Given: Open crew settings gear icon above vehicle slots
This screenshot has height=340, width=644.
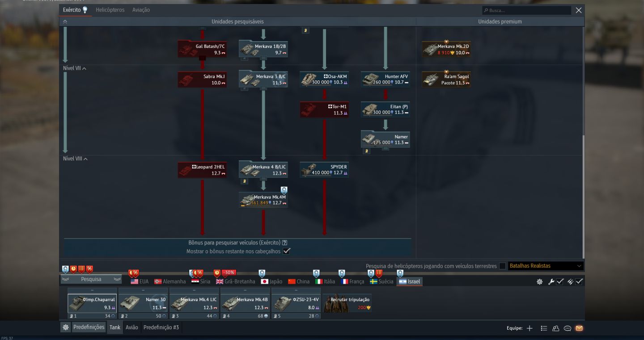Looking at the screenshot, I should coord(540,282).
